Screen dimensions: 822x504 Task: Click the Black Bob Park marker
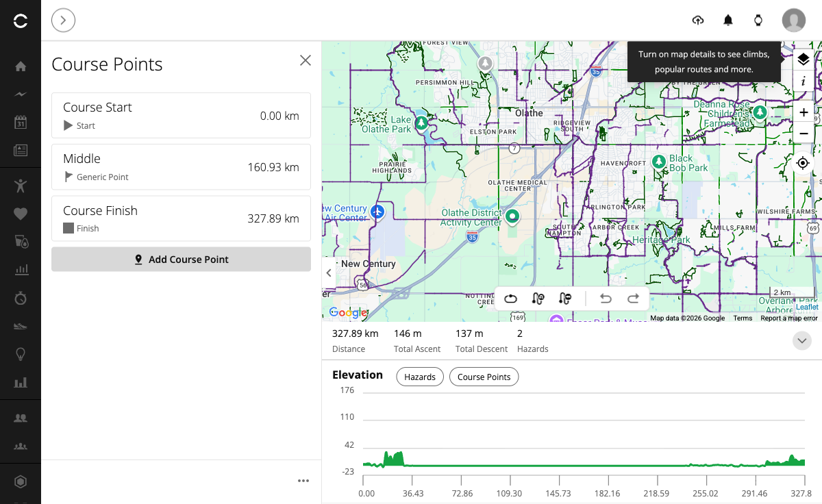coord(658,162)
